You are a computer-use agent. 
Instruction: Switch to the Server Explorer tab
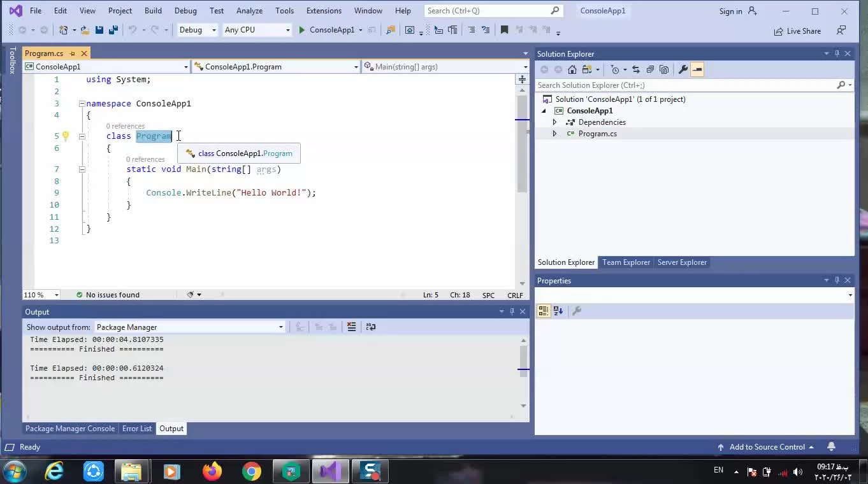coord(682,262)
